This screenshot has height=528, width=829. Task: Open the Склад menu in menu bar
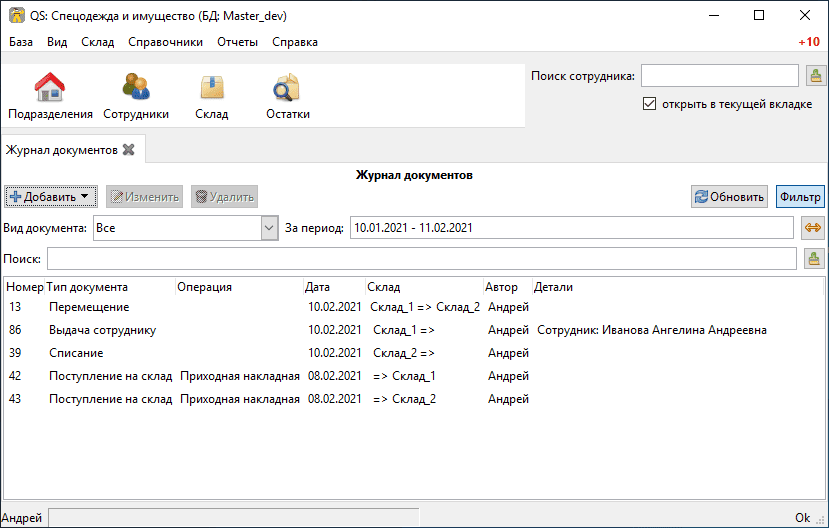(97, 42)
